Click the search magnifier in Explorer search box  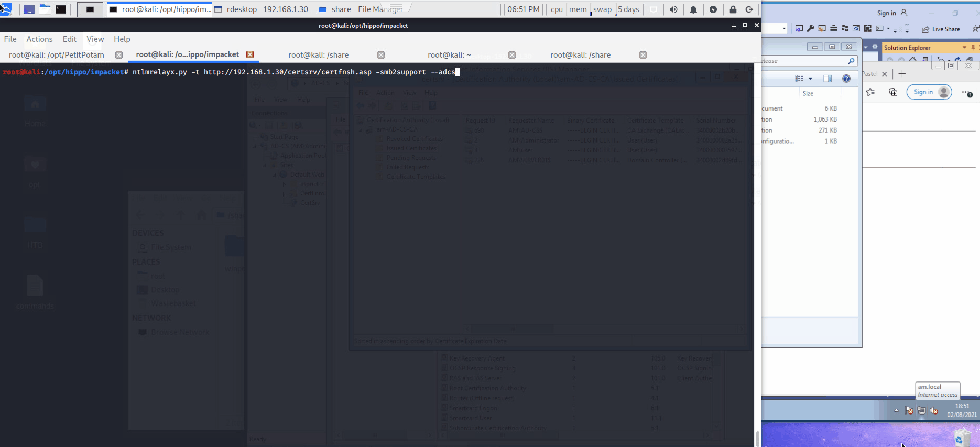pyautogui.click(x=851, y=61)
